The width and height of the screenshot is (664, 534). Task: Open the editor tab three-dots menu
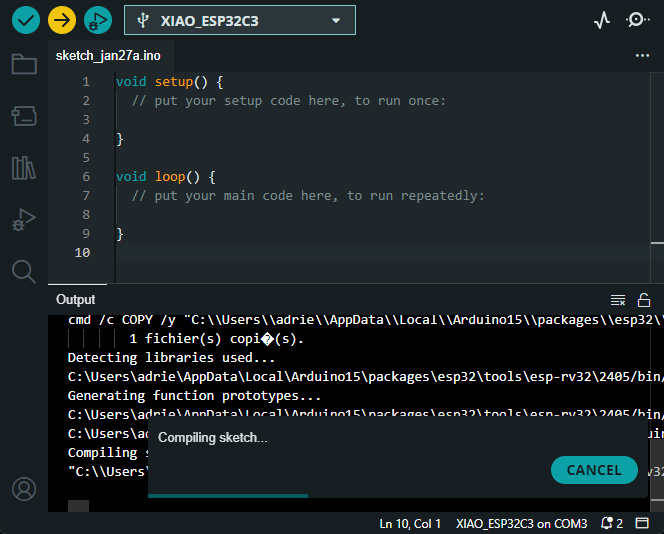click(x=642, y=56)
